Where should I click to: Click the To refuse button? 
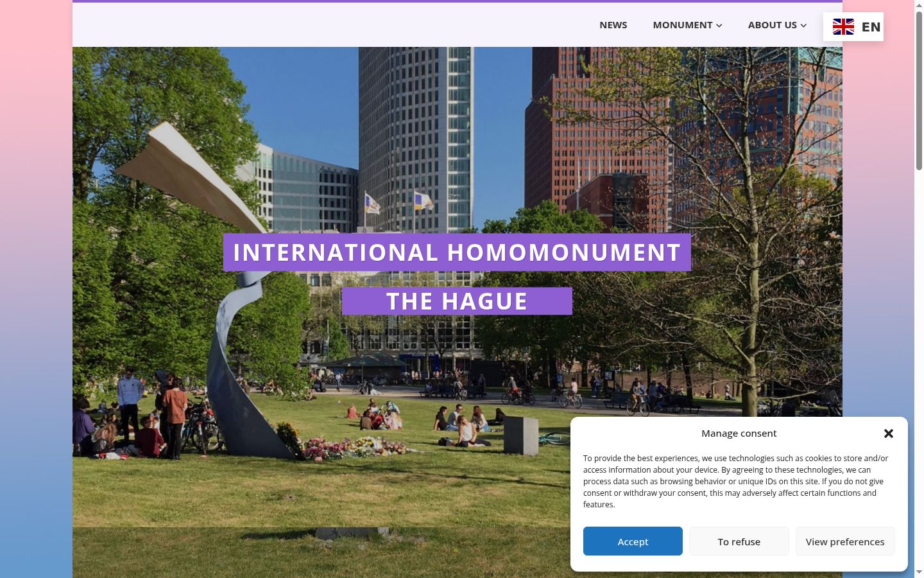click(739, 541)
